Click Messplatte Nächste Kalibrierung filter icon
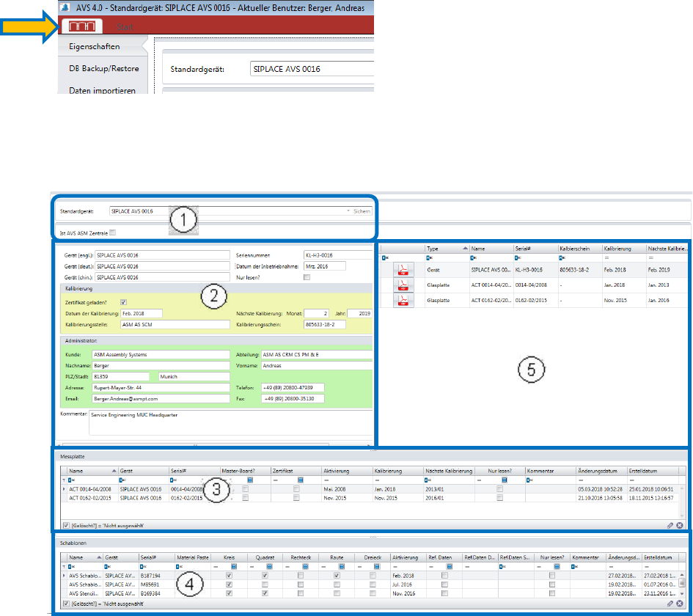Image resolution: width=693 pixels, height=616 pixels. click(x=428, y=480)
